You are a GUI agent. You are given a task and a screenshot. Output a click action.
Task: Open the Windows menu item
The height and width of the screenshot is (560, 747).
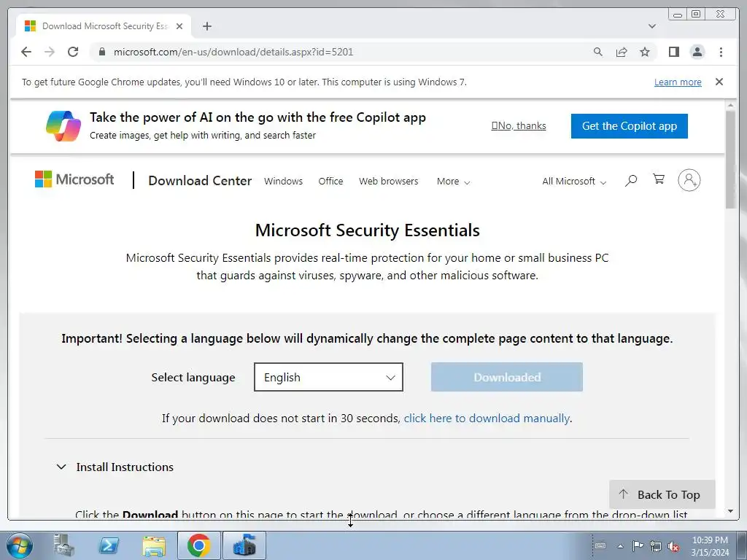click(x=284, y=182)
